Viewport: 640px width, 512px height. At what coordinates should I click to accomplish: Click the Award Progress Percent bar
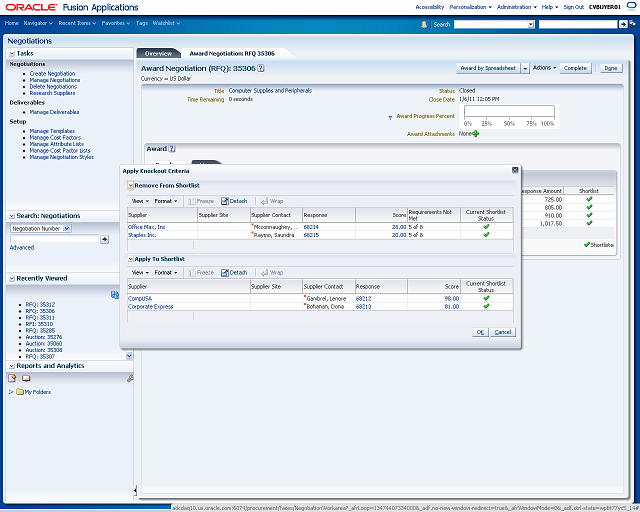[x=509, y=111]
